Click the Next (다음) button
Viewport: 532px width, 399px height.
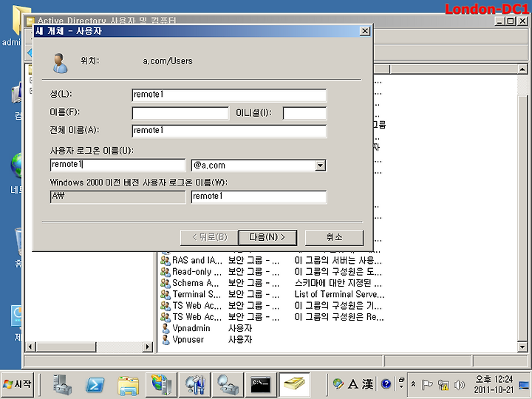(x=267, y=237)
